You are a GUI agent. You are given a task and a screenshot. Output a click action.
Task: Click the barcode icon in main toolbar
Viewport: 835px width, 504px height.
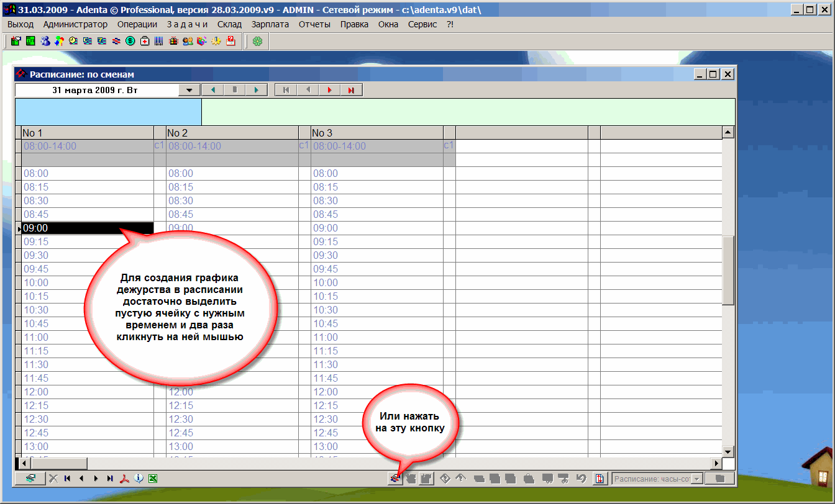159,42
